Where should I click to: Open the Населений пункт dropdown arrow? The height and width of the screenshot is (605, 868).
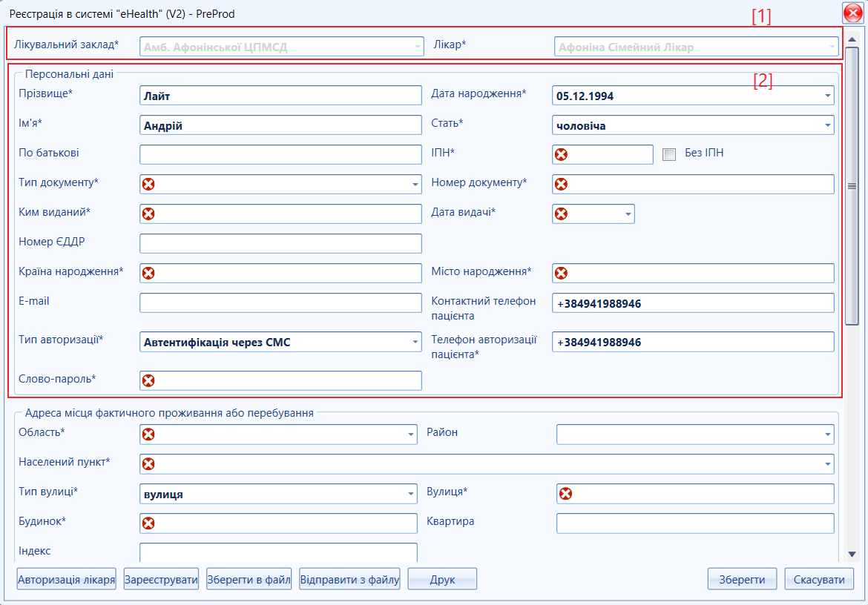click(x=828, y=464)
